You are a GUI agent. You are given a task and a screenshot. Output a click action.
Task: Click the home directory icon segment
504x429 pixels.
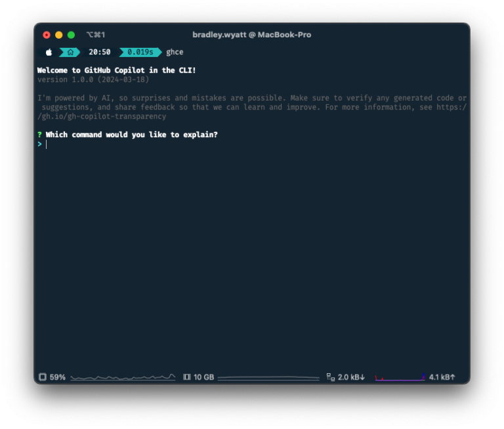pos(70,52)
